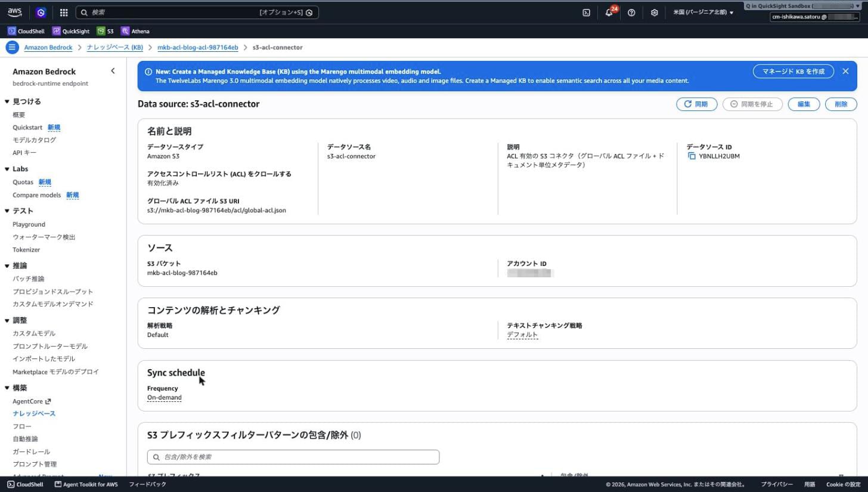
Task: Collapse the 構築 sidebar section
Action: [7, 388]
